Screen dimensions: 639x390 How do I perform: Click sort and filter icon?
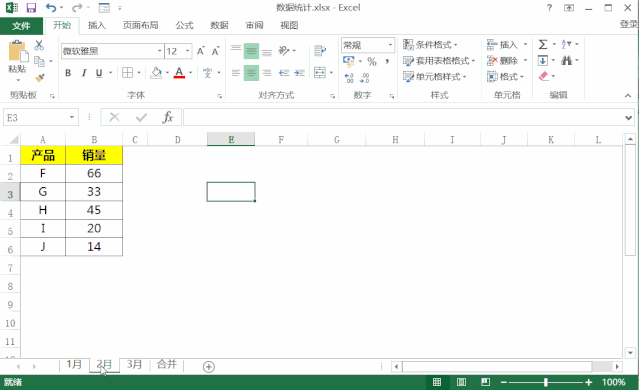(x=566, y=44)
